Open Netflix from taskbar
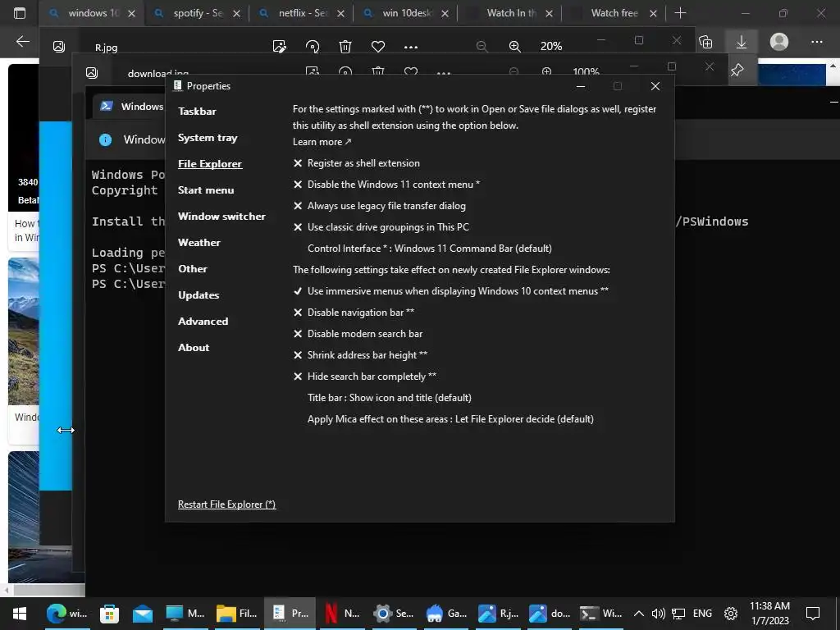 coord(342,614)
